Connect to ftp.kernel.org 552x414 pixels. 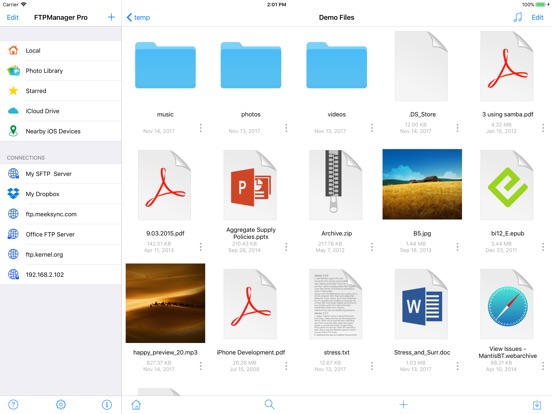(x=61, y=255)
